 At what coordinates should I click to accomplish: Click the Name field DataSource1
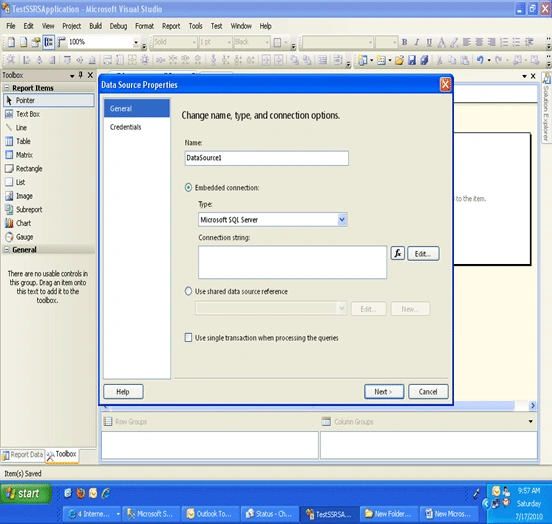(x=266, y=158)
